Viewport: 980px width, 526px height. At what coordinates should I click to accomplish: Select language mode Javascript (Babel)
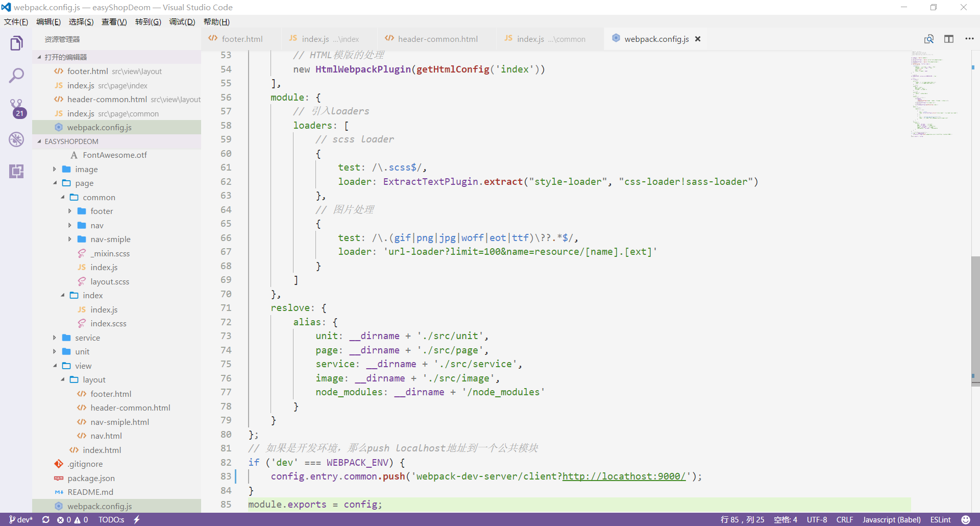tap(892, 519)
